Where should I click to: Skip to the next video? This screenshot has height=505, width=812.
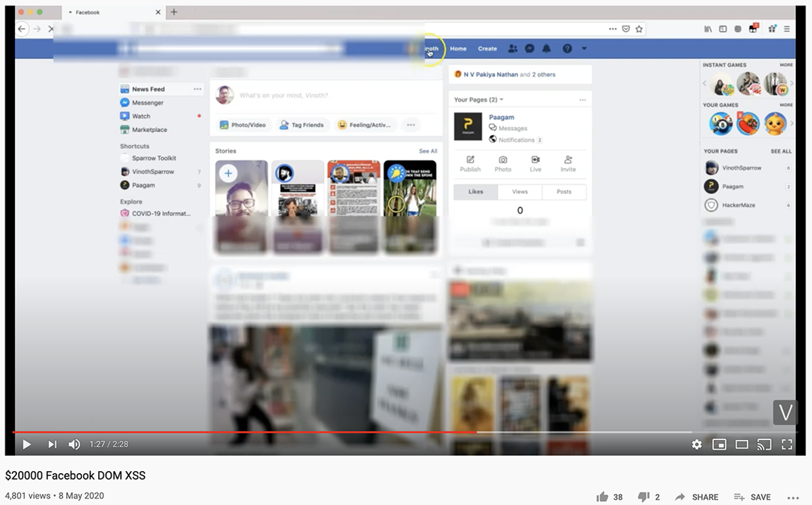click(x=52, y=444)
